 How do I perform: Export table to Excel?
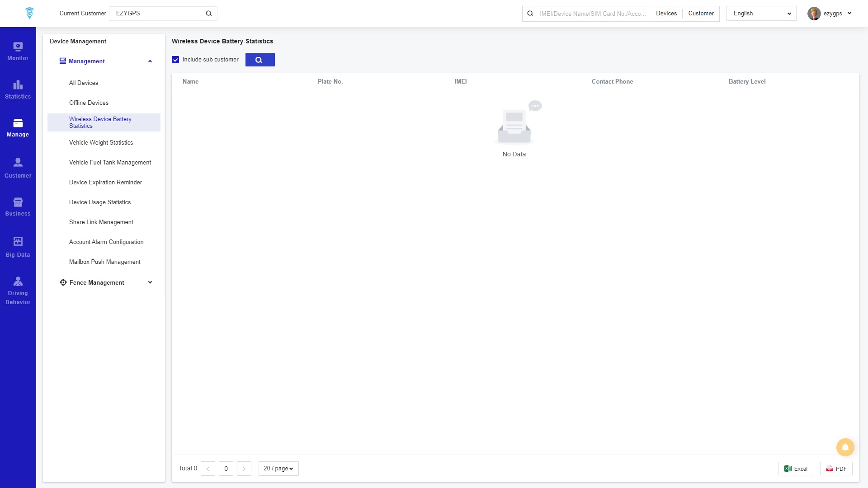click(796, 469)
